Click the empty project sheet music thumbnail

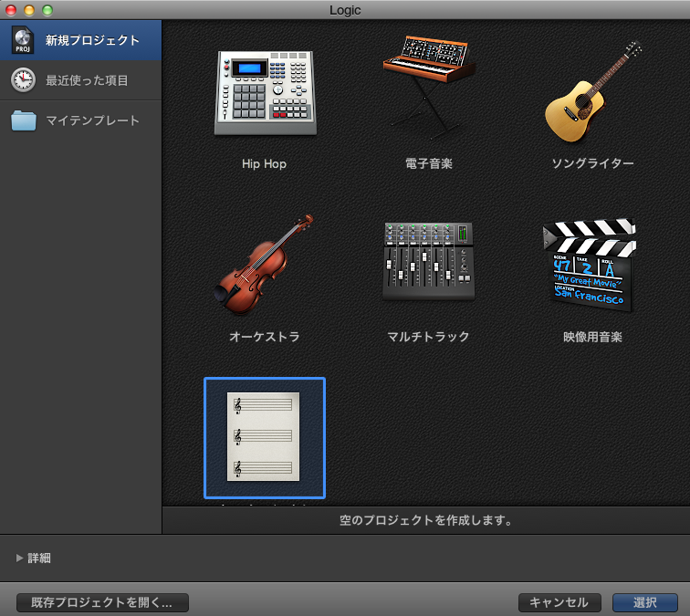[x=265, y=438]
